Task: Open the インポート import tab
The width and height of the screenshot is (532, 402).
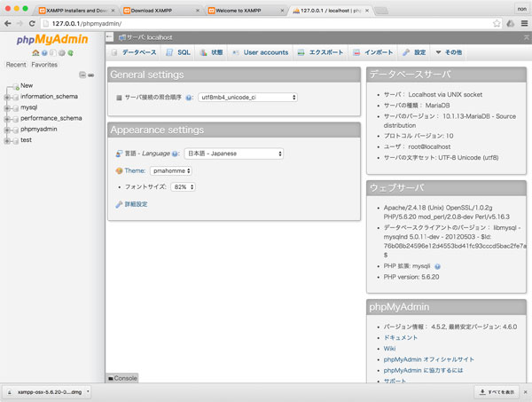Action: pos(373,52)
